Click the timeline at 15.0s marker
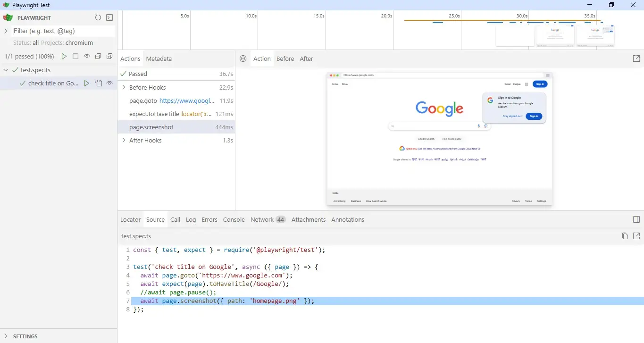The height and width of the screenshot is (343, 644). coord(319,16)
